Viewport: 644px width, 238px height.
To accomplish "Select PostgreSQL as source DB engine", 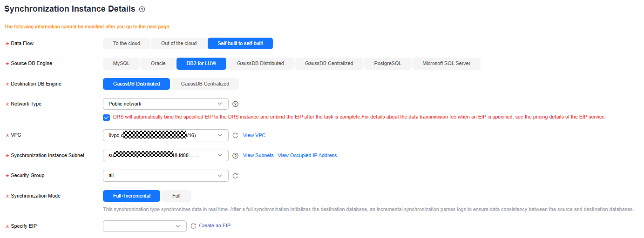I will (387, 63).
